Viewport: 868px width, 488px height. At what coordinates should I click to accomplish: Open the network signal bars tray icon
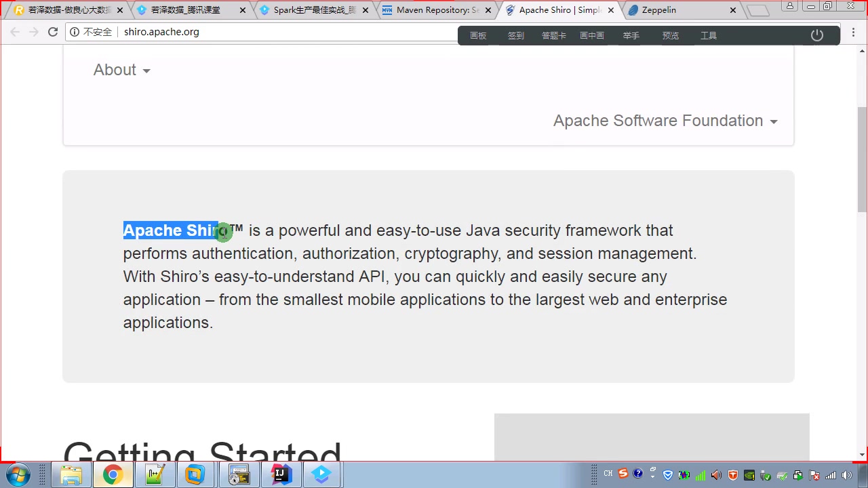tap(831, 475)
